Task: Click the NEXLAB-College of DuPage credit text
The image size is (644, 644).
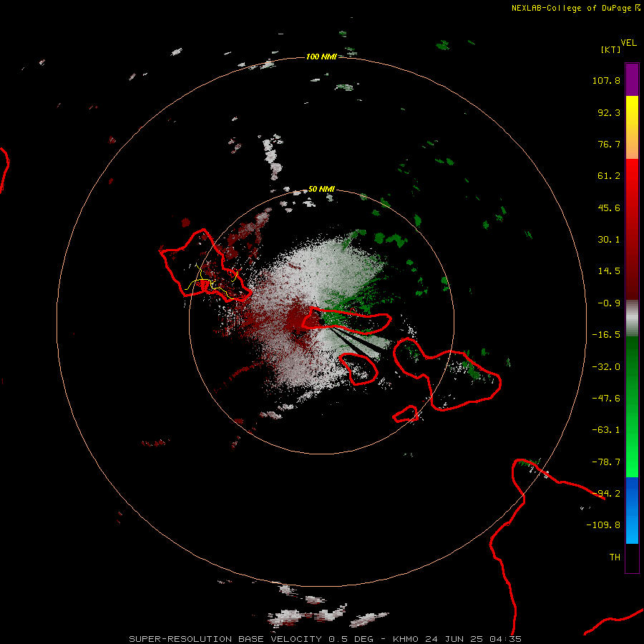Action: click(x=572, y=8)
